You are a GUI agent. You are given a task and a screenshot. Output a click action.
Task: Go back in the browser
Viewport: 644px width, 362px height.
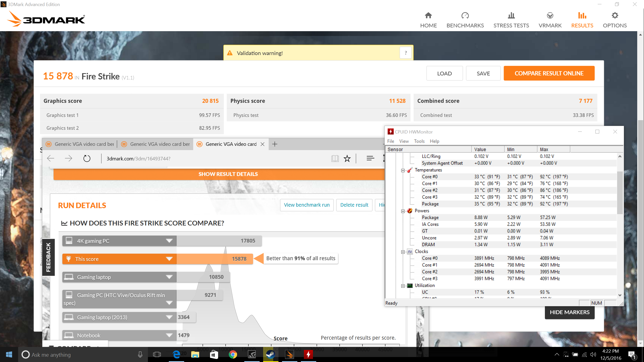(x=51, y=158)
